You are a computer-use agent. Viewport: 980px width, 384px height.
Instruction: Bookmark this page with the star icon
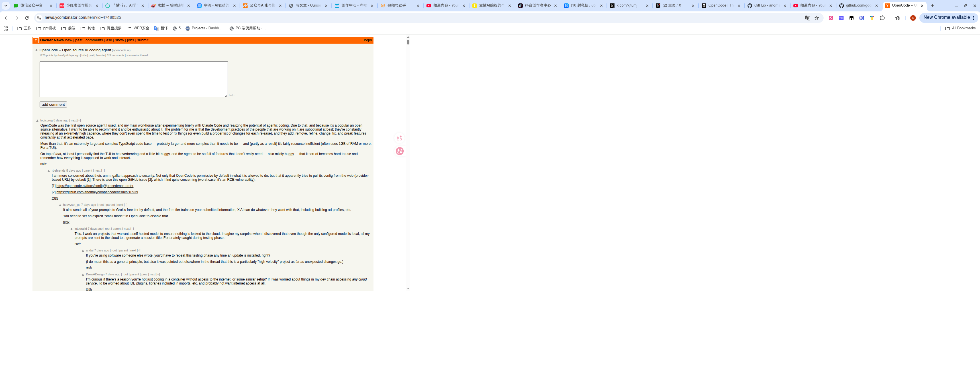click(x=816, y=18)
